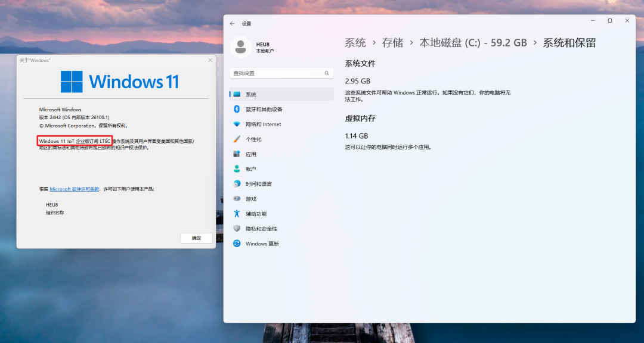This screenshot has width=644, height=343.
Task: Click HEU8 licensee name in About dialog
Action: tap(52, 205)
